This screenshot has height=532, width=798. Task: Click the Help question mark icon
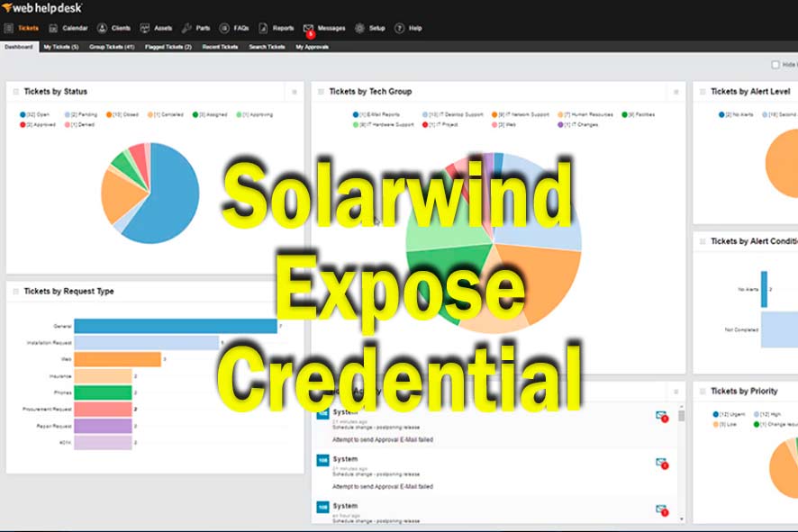(397, 28)
